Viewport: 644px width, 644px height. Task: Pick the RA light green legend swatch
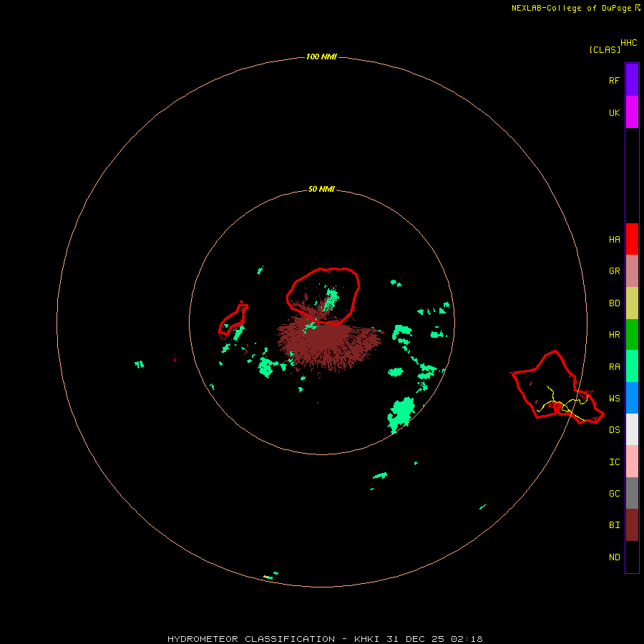(632, 366)
